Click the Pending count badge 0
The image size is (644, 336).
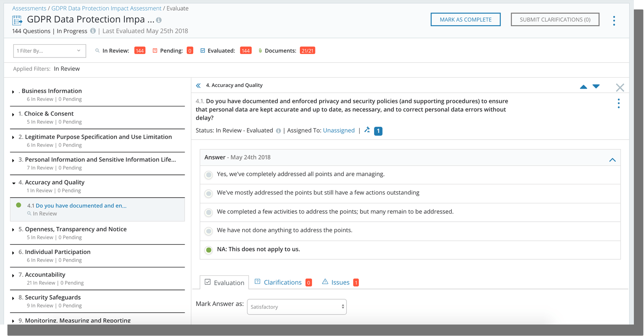click(190, 51)
